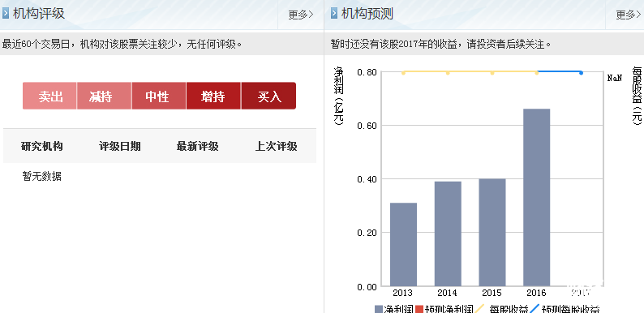Click the 2015 x-axis label
644x313 pixels.
point(492,293)
